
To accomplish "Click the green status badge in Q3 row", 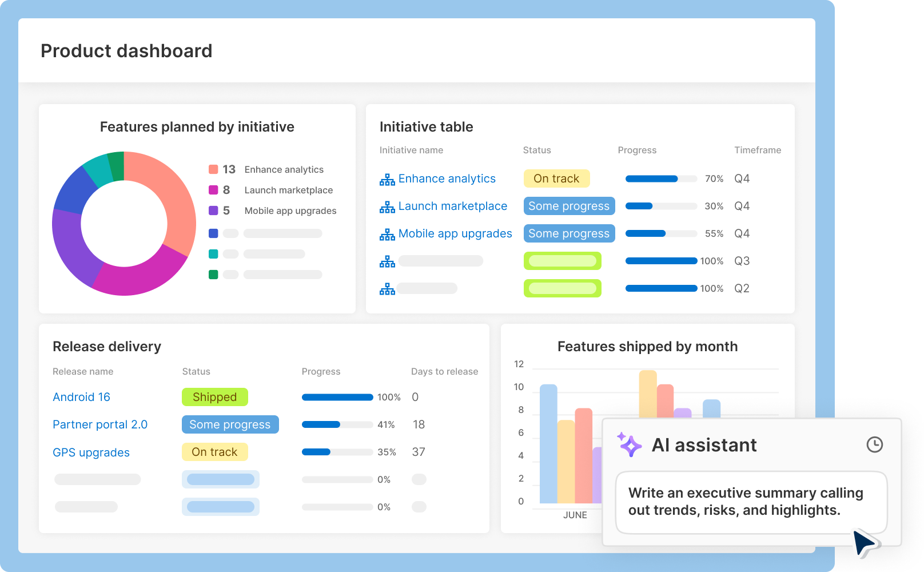I will pos(563,261).
